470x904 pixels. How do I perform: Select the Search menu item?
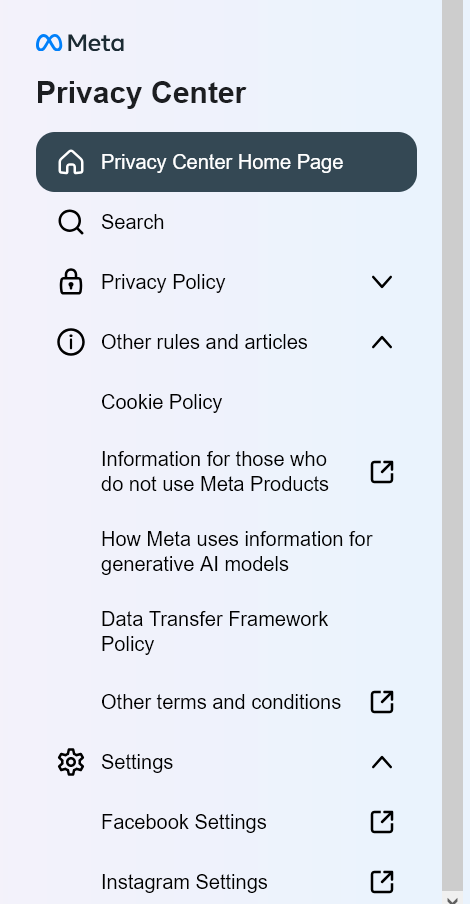pos(226,222)
